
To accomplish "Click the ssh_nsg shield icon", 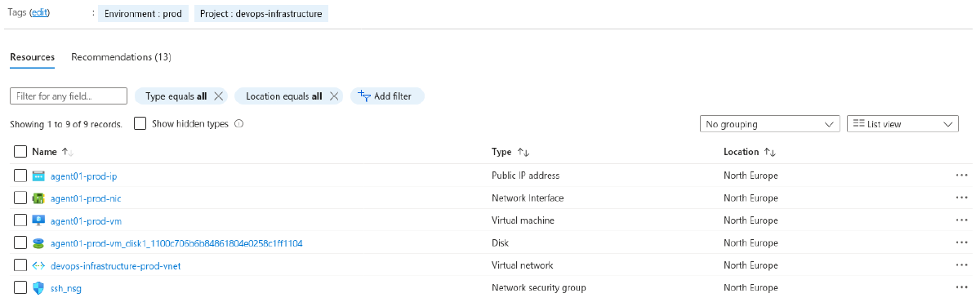I will tap(38, 287).
